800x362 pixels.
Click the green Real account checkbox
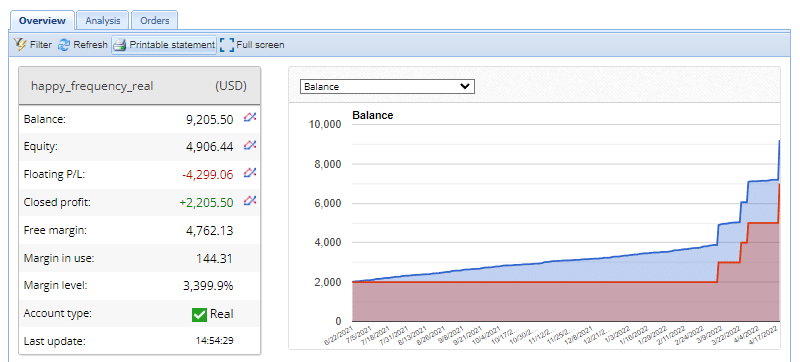[199, 315]
